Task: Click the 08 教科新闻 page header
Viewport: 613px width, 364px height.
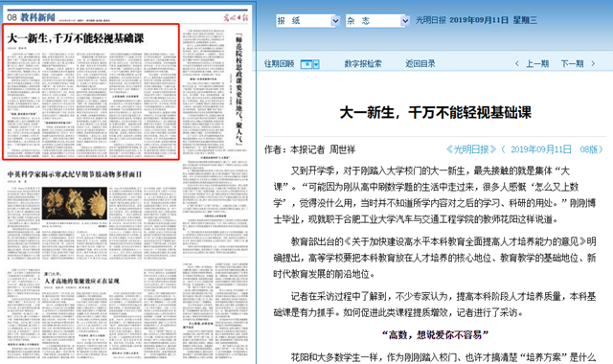Action: point(32,17)
